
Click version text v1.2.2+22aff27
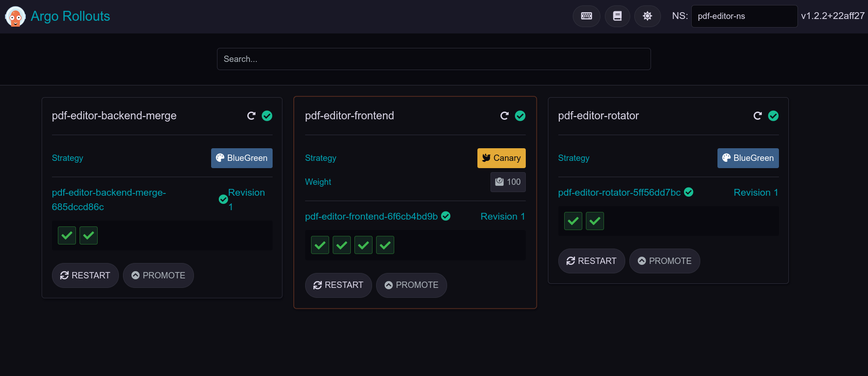[x=833, y=16]
